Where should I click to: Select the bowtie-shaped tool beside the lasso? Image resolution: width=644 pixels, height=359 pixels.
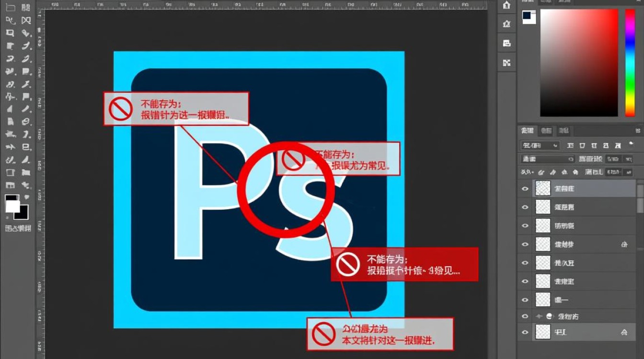[26, 21]
